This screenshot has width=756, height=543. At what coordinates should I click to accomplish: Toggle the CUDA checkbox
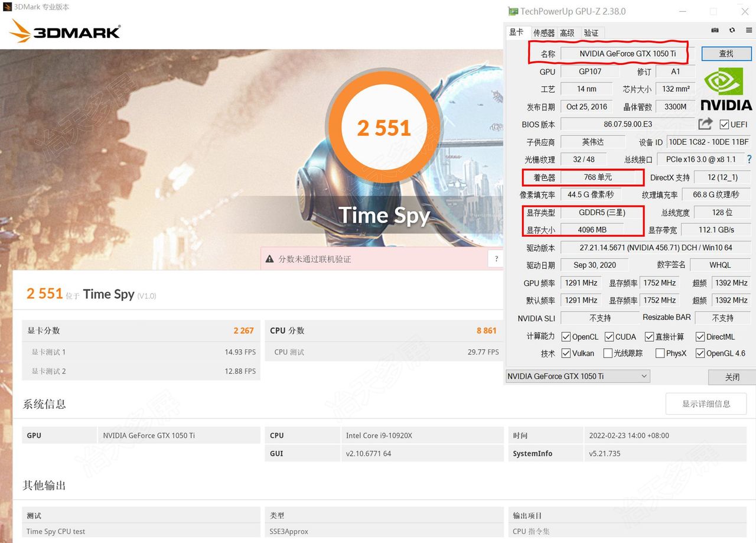pyautogui.click(x=609, y=337)
